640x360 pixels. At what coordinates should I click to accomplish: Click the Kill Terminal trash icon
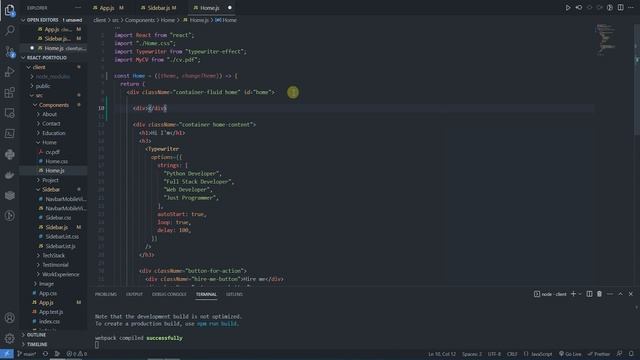click(x=599, y=294)
